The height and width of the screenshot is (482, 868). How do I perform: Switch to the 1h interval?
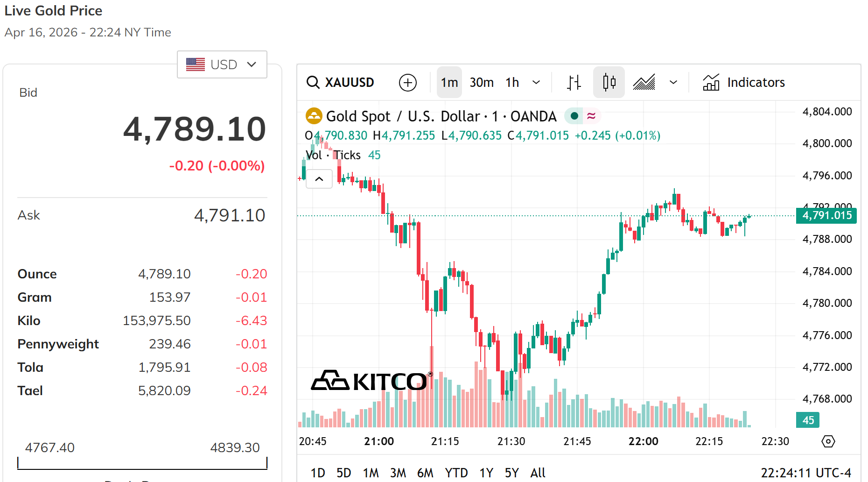click(512, 83)
